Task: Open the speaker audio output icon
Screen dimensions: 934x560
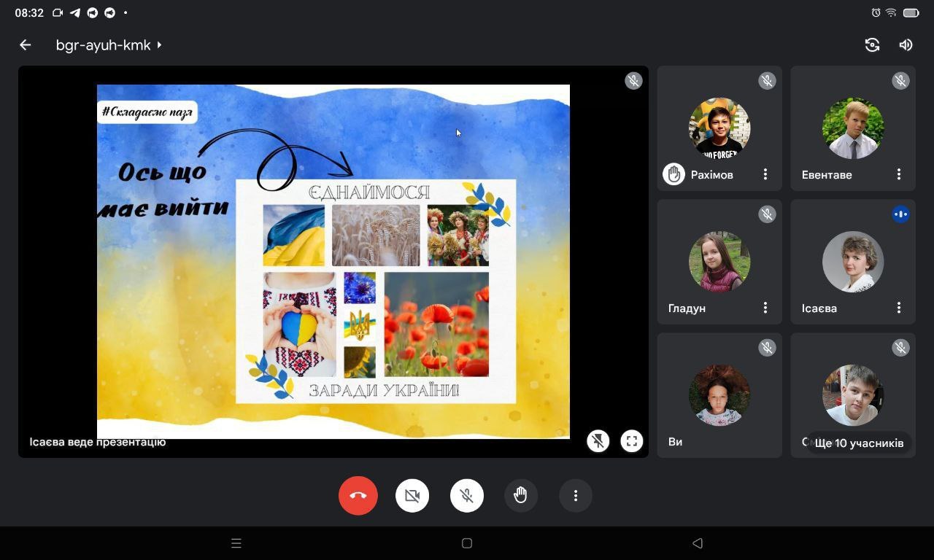Action: pyautogui.click(x=906, y=45)
